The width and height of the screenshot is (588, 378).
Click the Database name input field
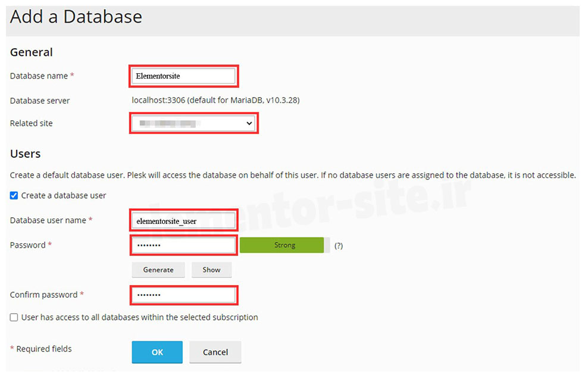184,76
